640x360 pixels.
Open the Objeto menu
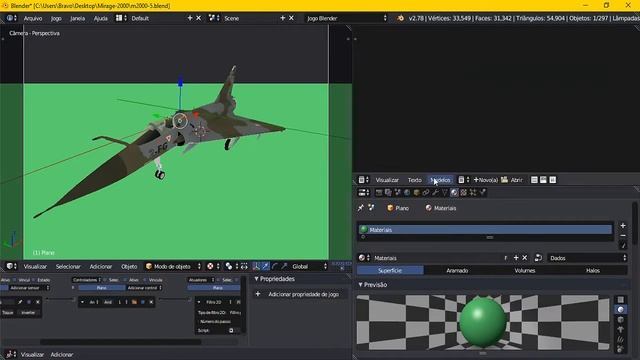pyautogui.click(x=129, y=267)
